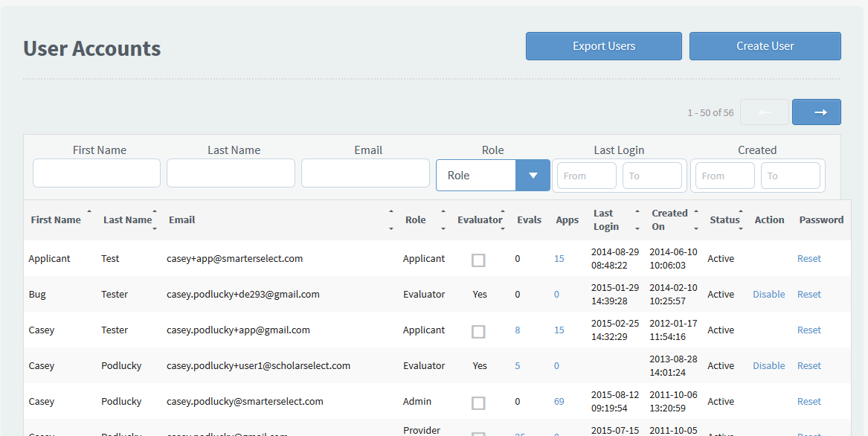Open the Role filter dropdown
The image size is (868, 436).
pyautogui.click(x=492, y=175)
